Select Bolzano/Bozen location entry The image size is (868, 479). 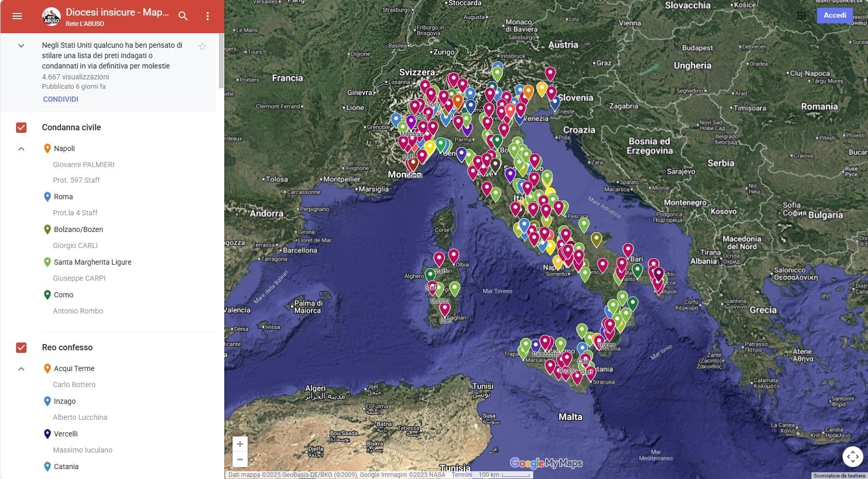pyautogui.click(x=78, y=229)
